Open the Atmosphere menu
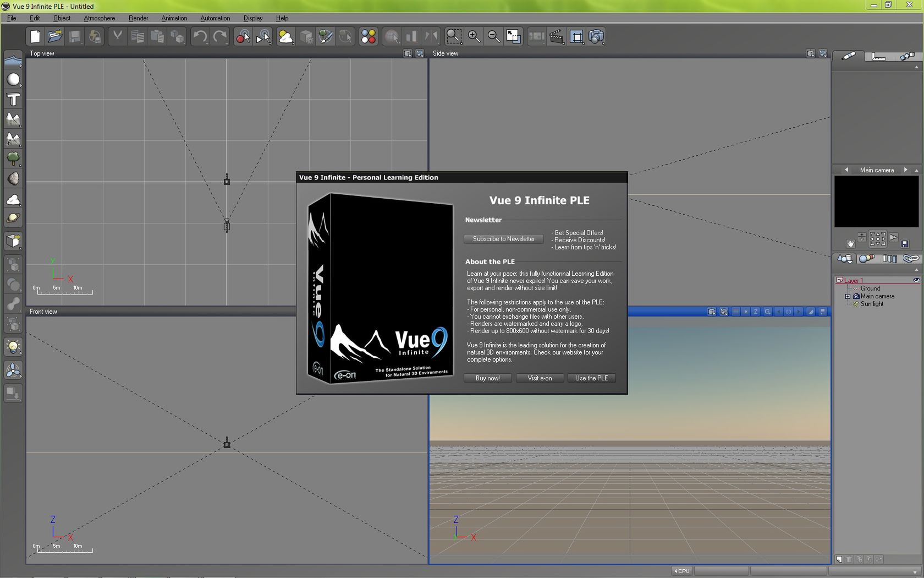The image size is (924, 578). click(99, 18)
